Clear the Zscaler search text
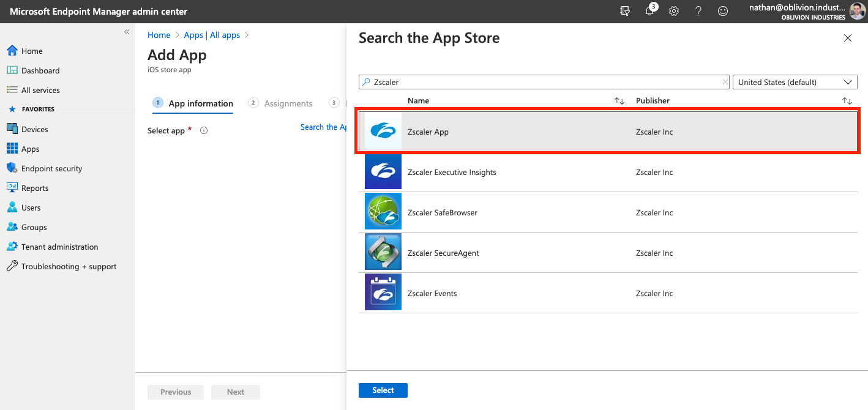Screen dimensions: 868x410 (725, 82)
